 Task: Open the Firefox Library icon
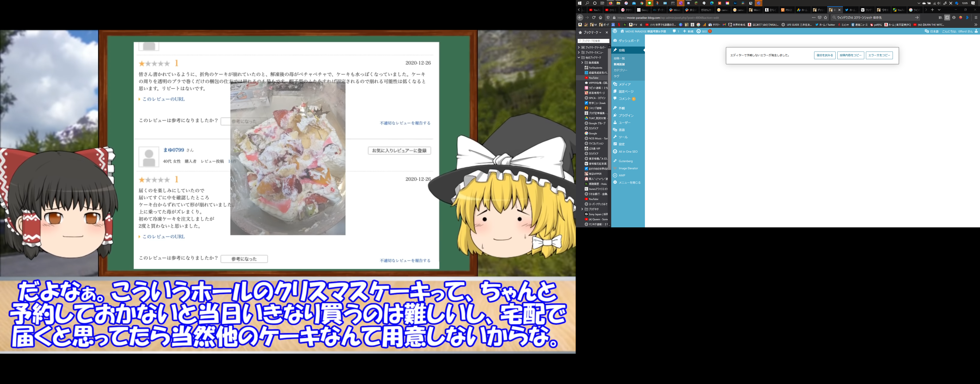coord(940,17)
